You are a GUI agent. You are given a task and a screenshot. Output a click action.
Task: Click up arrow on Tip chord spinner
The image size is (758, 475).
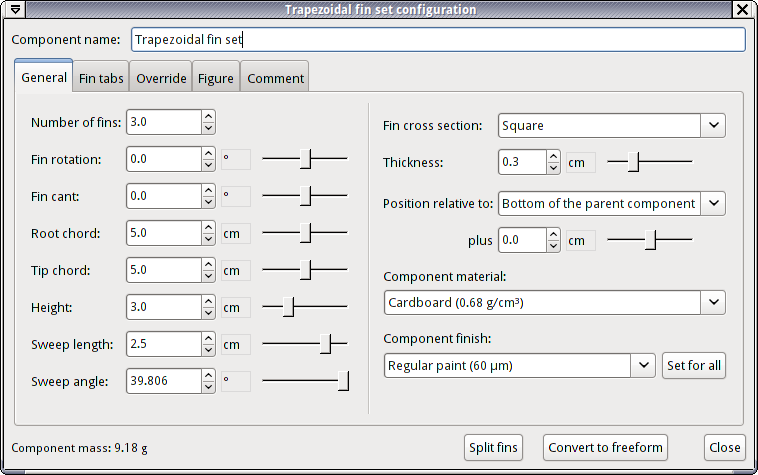tap(208, 265)
